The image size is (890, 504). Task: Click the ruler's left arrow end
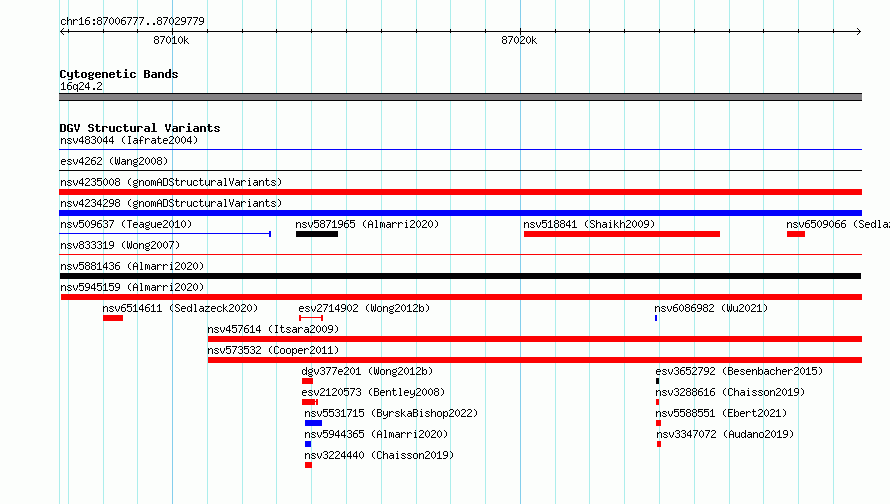(x=62, y=32)
